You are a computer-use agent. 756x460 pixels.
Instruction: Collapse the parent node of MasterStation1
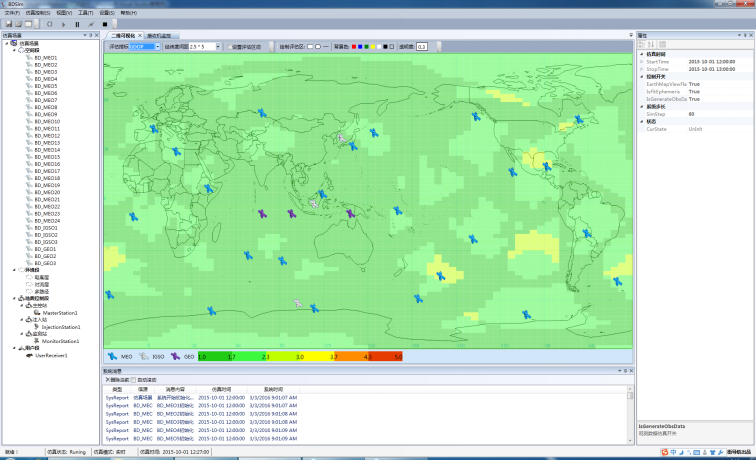(x=22, y=306)
